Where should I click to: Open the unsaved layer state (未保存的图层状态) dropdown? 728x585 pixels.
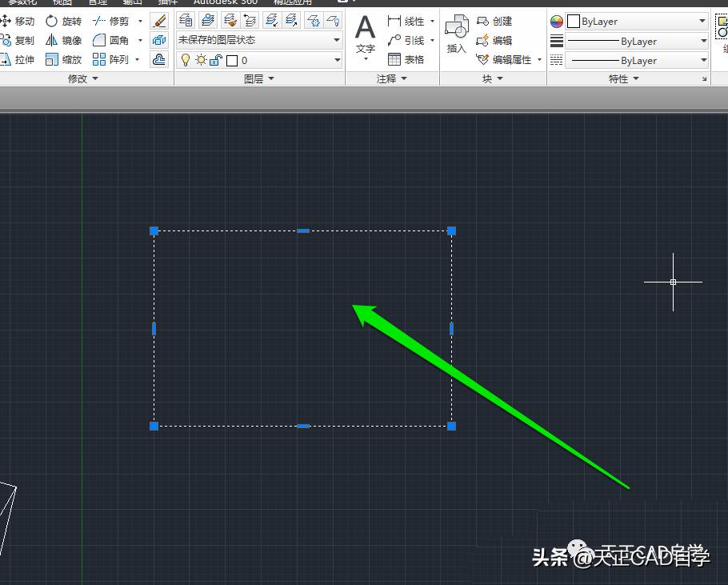(x=259, y=40)
